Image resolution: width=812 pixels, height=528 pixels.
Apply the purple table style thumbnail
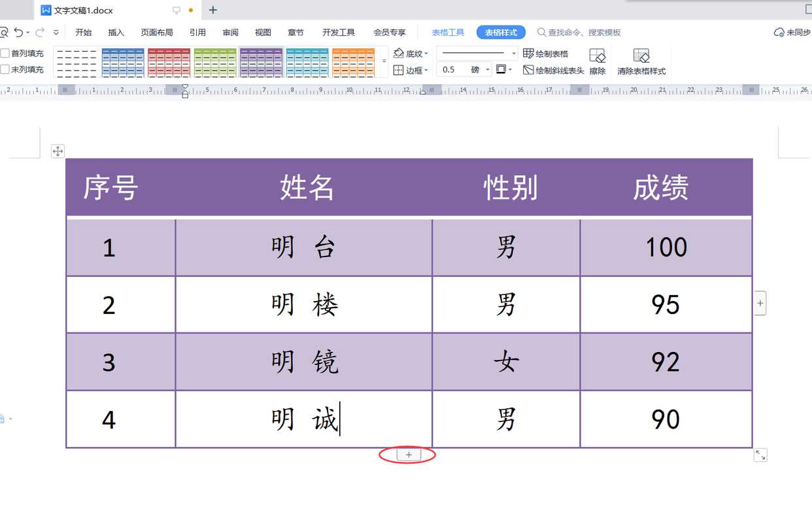tap(261, 62)
